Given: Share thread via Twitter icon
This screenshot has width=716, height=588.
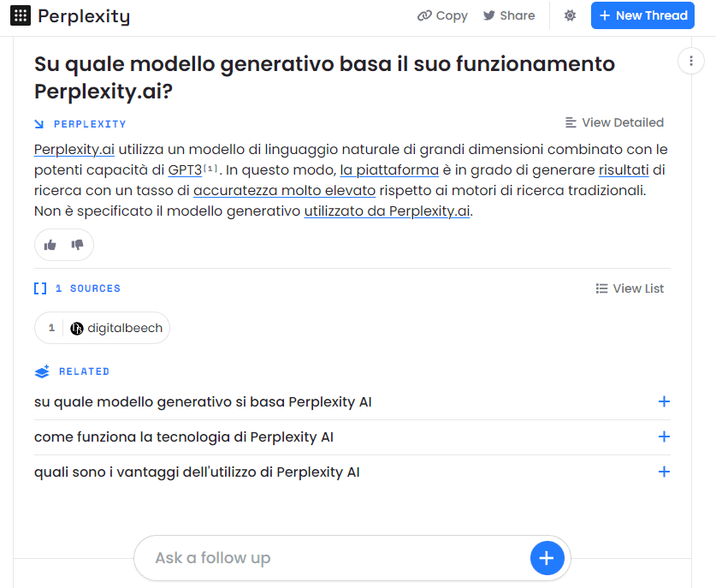Looking at the screenshot, I should click(x=489, y=15).
